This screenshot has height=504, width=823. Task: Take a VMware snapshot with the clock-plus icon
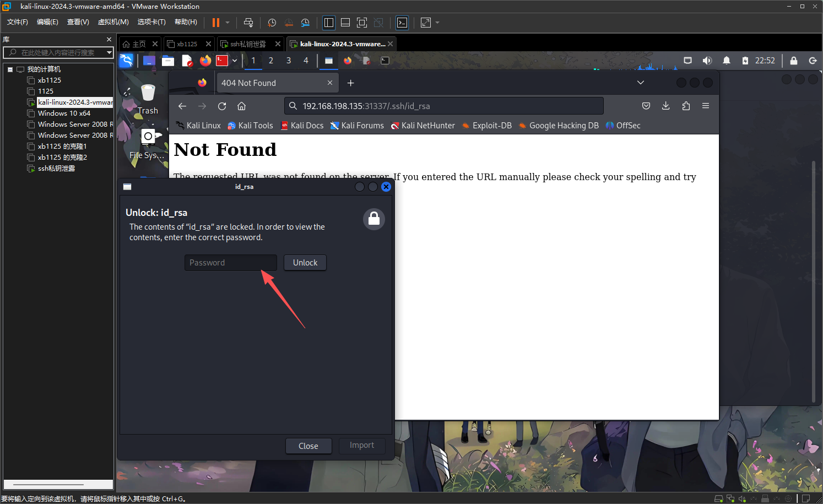272,23
